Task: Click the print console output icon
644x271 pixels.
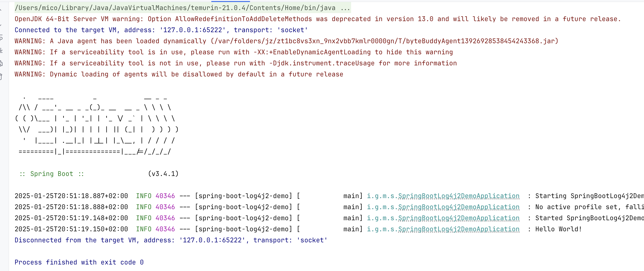Action: click(x=1, y=63)
